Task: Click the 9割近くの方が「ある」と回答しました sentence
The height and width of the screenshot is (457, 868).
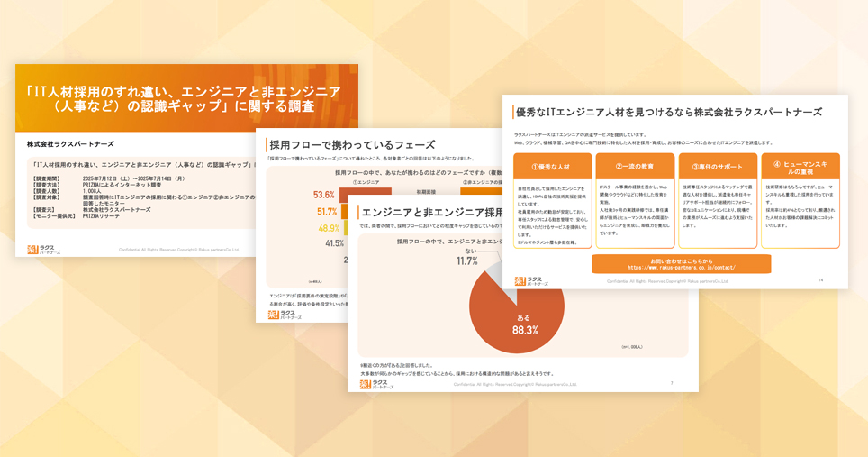Action: pyautogui.click(x=396, y=366)
